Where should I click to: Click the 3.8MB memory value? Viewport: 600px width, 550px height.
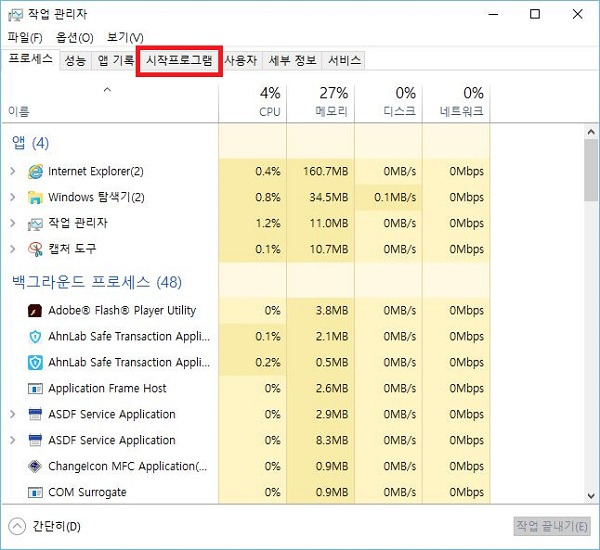pyautogui.click(x=332, y=310)
